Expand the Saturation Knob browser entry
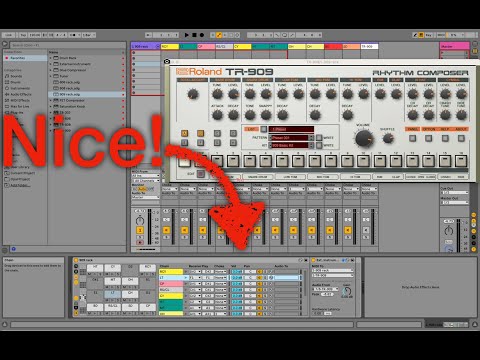The height and width of the screenshot is (360, 480). click(51, 106)
